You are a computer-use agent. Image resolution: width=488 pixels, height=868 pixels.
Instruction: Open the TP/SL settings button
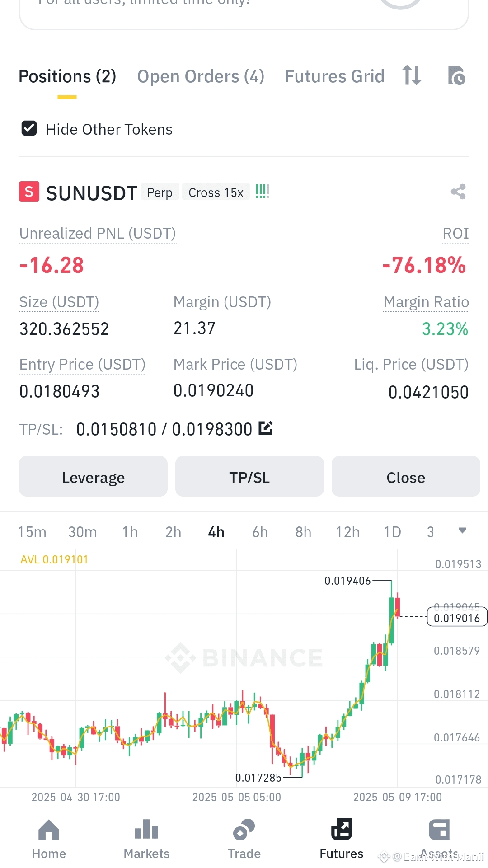point(249,477)
